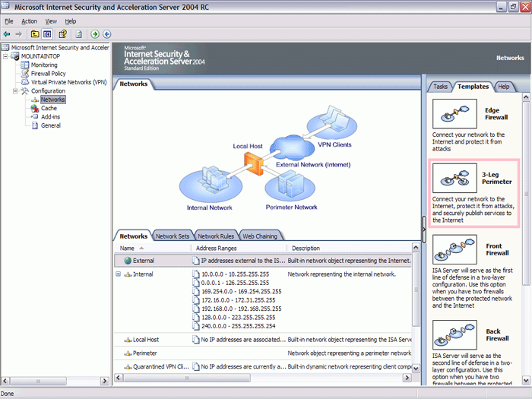Click the 192.168.0.0 - 192.168.255.255 address range
The height and width of the screenshot is (399, 532).
coord(241,309)
